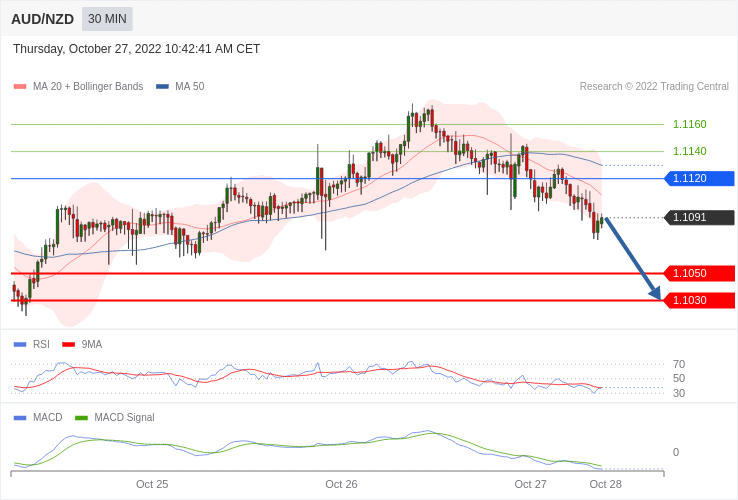This screenshot has height=500, width=738.
Task: Click the RSI legend label
Action: click(x=41, y=345)
